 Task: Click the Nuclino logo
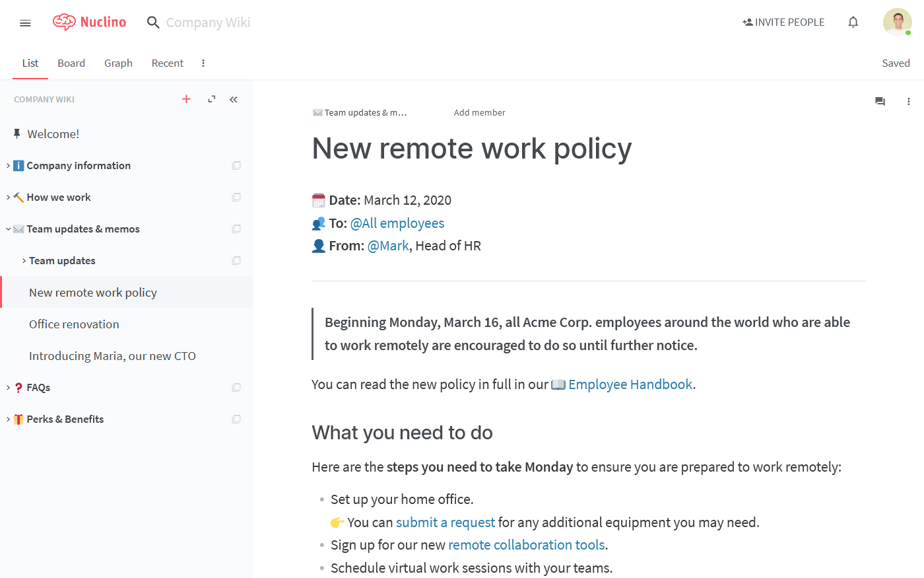point(89,22)
